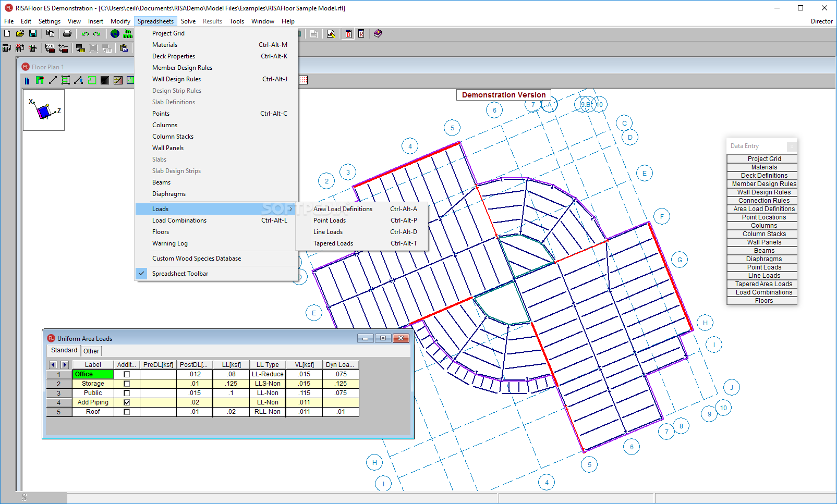
Task: Switch to the Other tab
Action: 91,351
